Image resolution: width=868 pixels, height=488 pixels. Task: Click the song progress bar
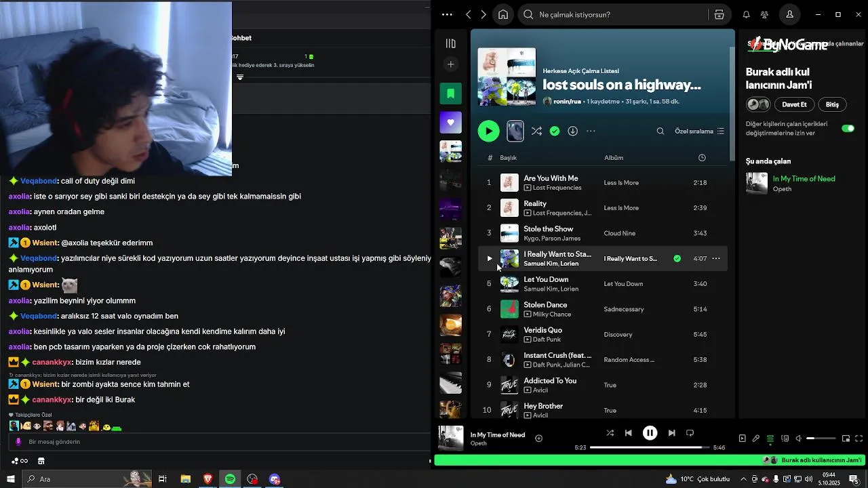coord(650,447)
